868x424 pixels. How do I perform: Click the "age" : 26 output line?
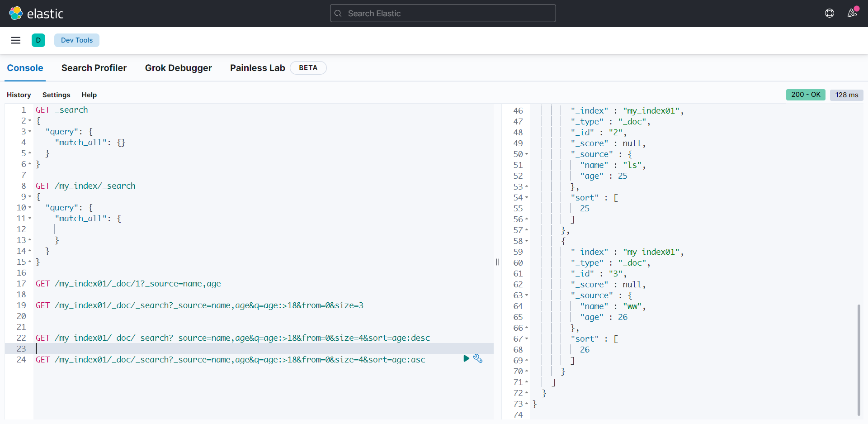tap(604, 317)
